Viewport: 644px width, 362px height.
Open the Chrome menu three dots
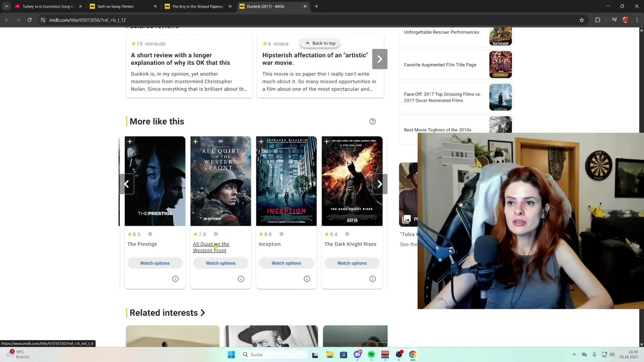637,20
